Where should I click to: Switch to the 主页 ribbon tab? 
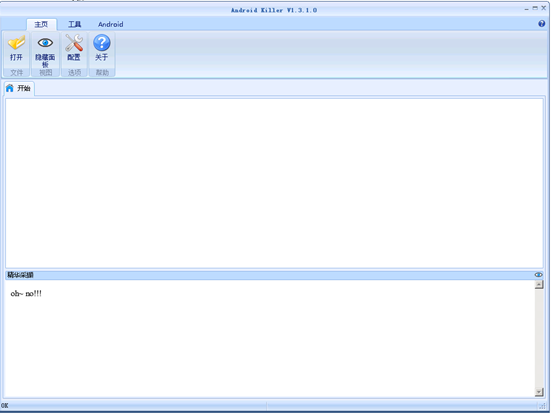click(41, 24)
